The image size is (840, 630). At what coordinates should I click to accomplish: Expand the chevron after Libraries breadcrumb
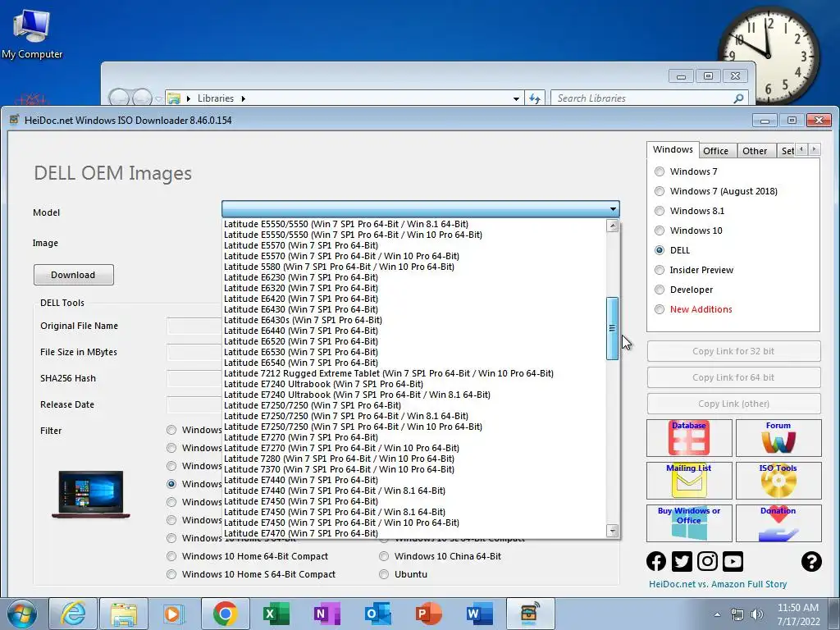click(243, 98)
